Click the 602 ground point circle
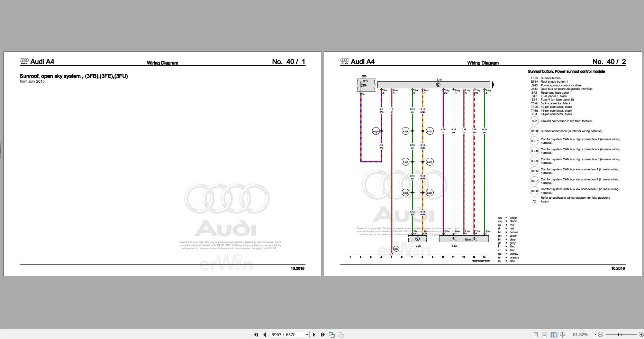644x339 pixels. tap(396, 249)
